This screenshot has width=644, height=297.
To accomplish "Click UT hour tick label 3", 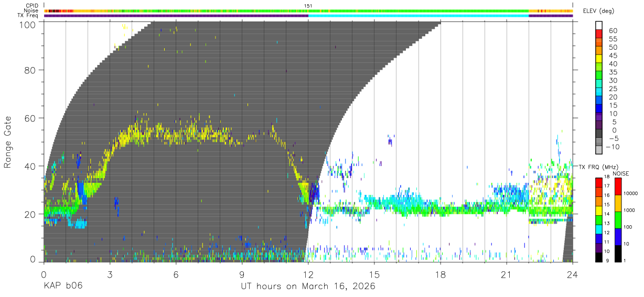I will 110,274.
